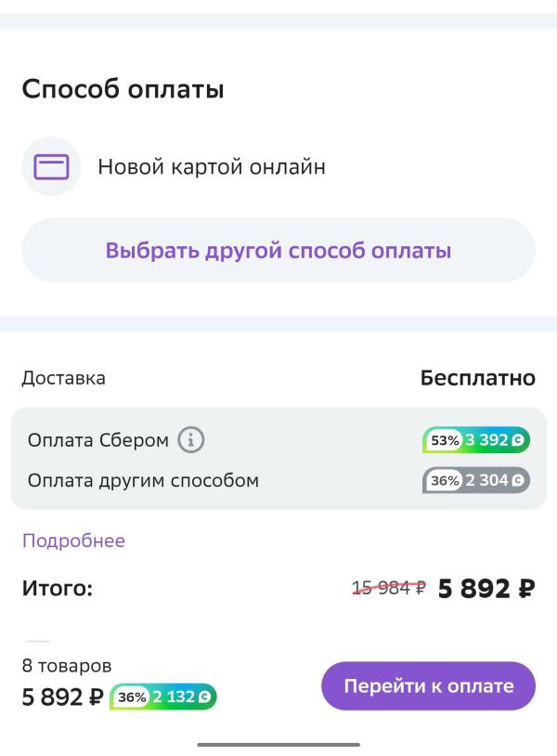This screenshot has height=756, width=557.
Task: Open the Подробнее link
Action: click(73, 541)
